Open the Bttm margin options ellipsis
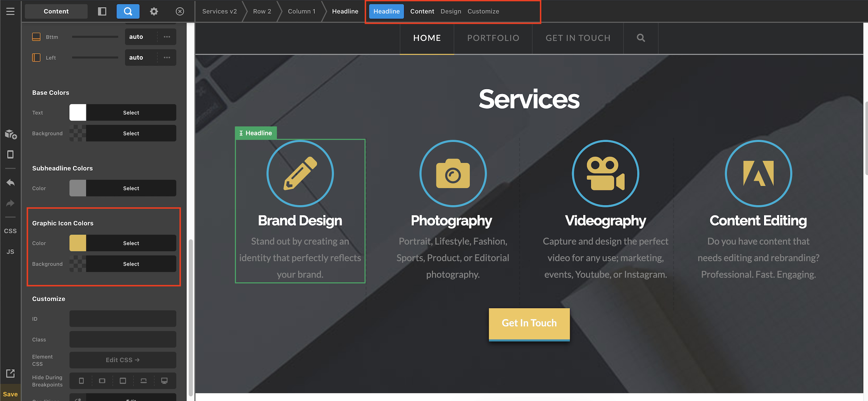 click(167, 37)
